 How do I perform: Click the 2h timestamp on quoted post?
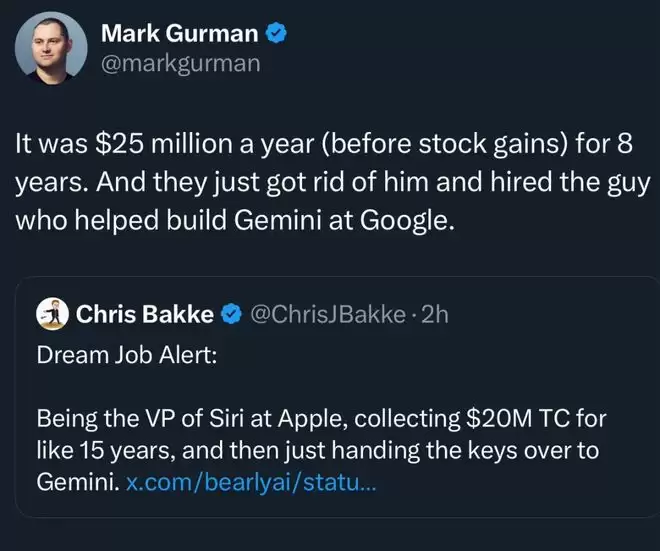[435, 315]
